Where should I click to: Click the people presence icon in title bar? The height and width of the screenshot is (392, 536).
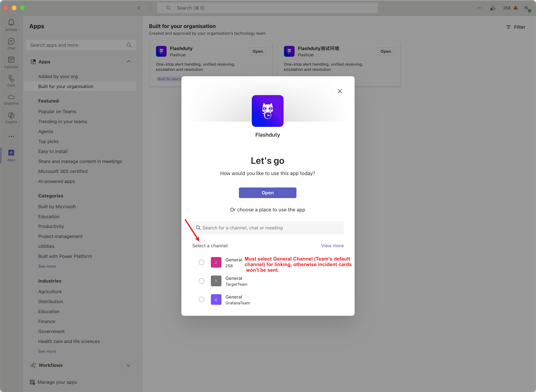click(493, 8)
